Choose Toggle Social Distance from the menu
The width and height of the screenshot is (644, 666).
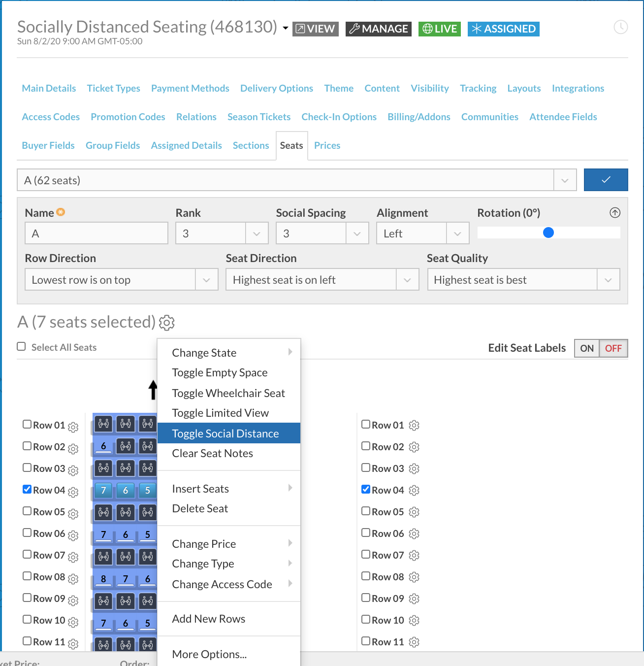(225, 433)
